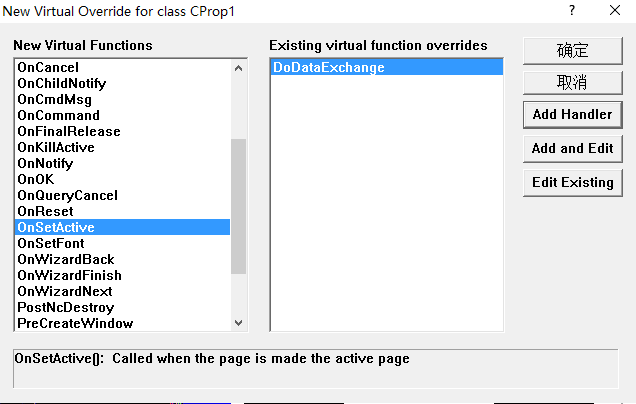
Task: Close the New Virtual Override dialog
Action: click(615, 11)
